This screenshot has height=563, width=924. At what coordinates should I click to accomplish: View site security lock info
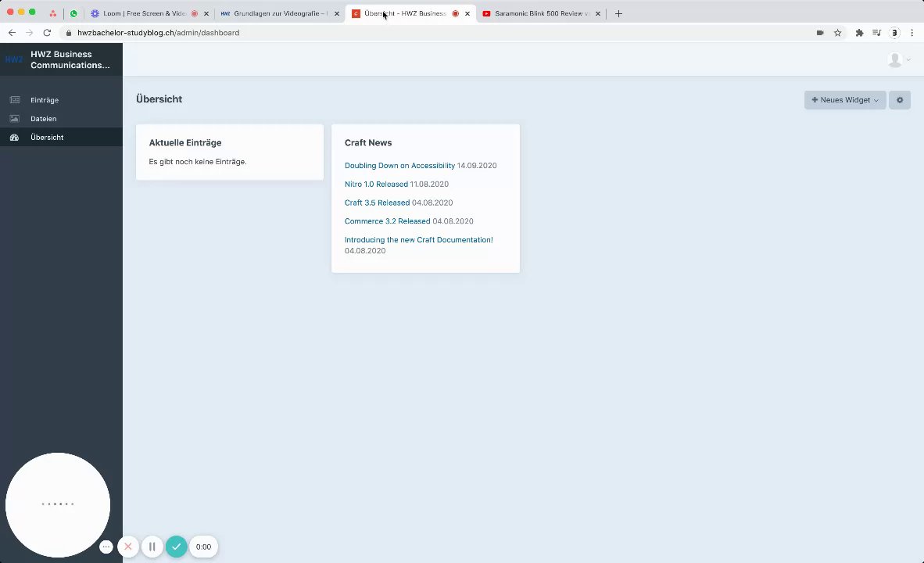[69, 33]
